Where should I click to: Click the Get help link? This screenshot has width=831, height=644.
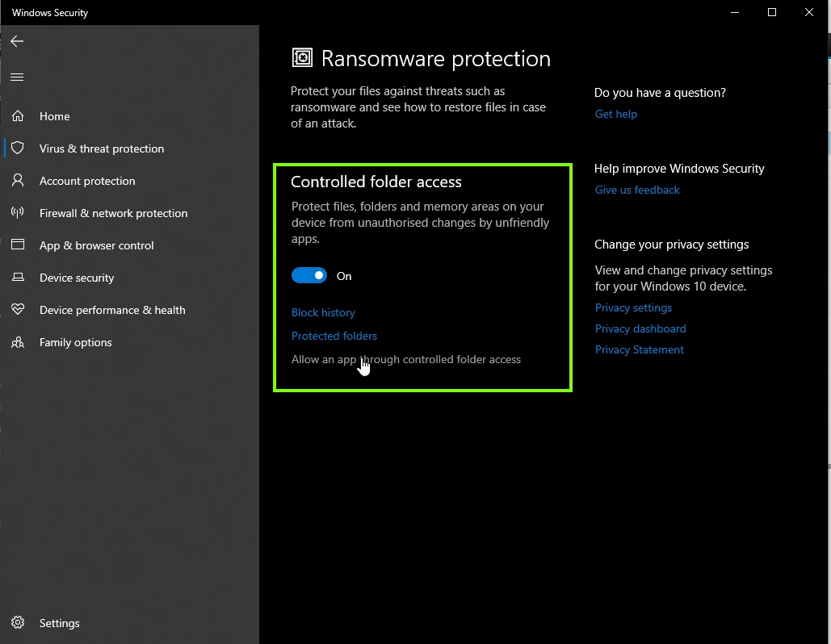[x=616, y=114]
